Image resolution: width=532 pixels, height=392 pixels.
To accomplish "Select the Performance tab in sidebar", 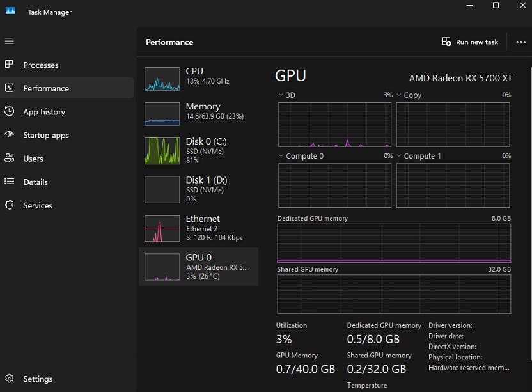I will [46, 88].
